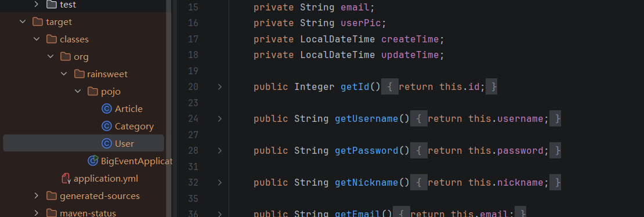Select the pojo package label
This screenshot has width=644, height=217.
pos(111,92)
